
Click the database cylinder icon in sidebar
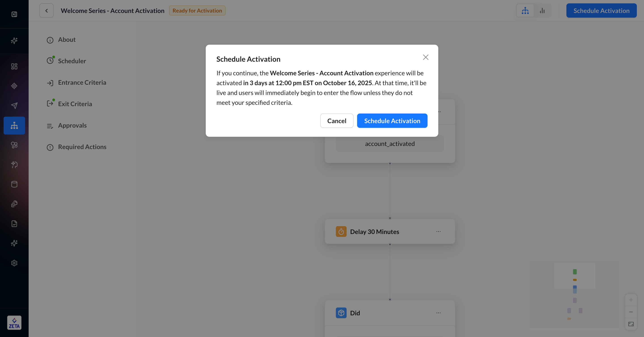click(14, 184)
